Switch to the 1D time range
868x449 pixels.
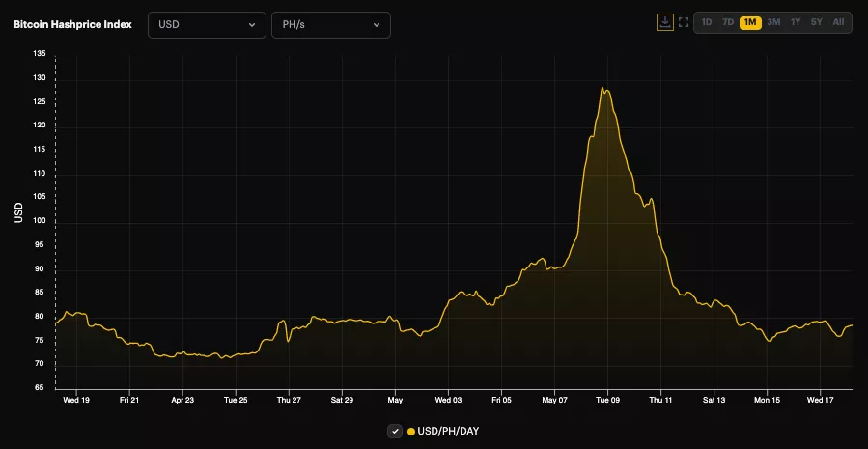707,22
